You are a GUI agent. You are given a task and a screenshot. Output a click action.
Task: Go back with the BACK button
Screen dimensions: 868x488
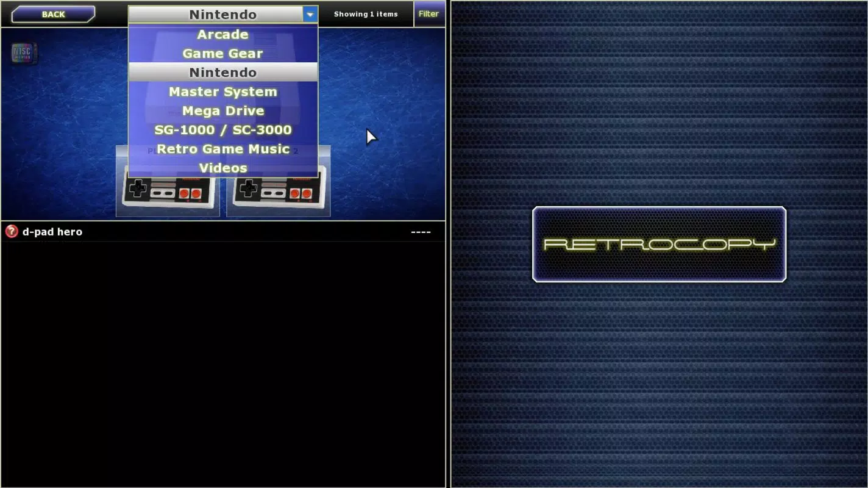click(x=53, y=14)
